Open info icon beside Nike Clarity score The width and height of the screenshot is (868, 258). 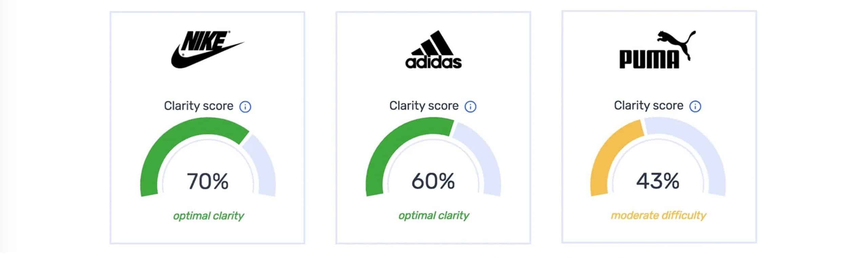(x=245, y=107)
